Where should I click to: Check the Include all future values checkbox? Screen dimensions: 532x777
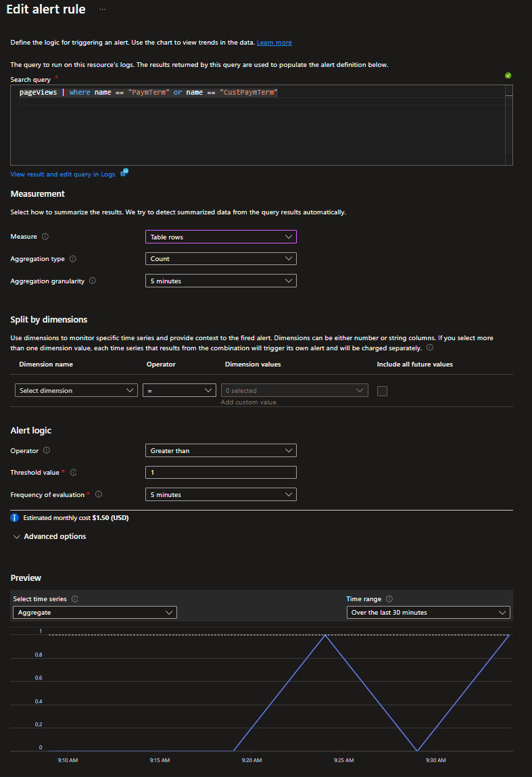click(382, 391)
